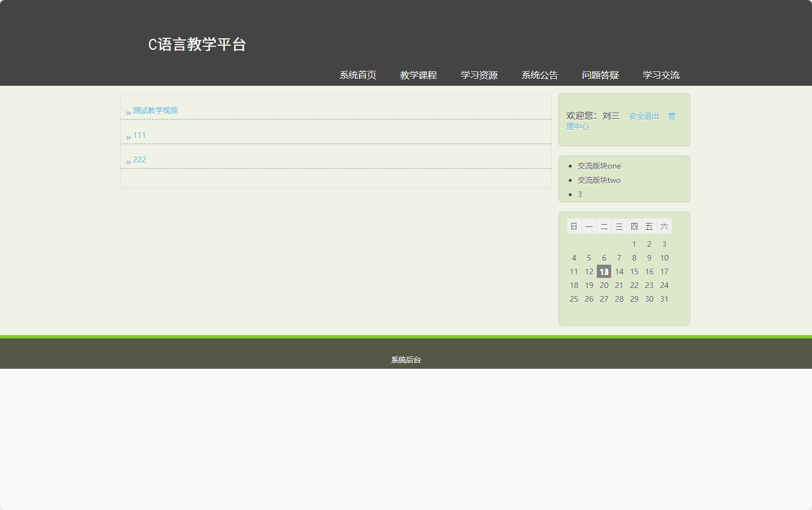
Task: Open the 问题答疑 Q&A page
Action: point(600,74)
